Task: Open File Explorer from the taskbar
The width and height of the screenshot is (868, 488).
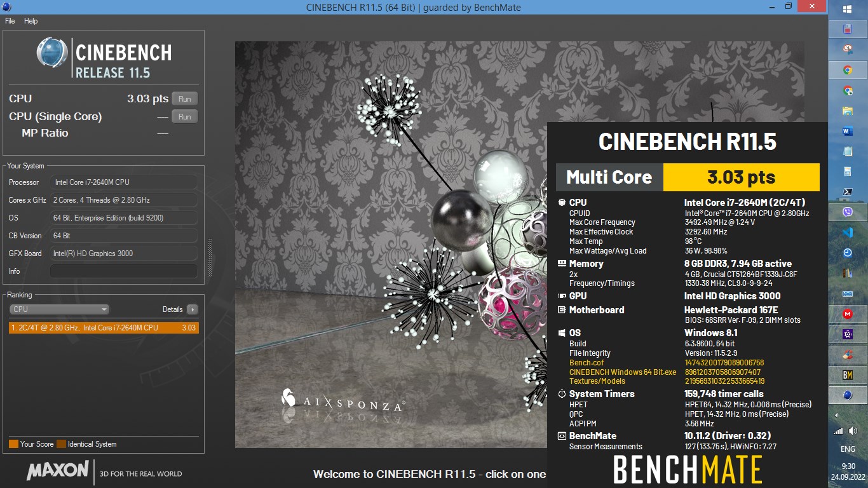Action: [847, 111]
